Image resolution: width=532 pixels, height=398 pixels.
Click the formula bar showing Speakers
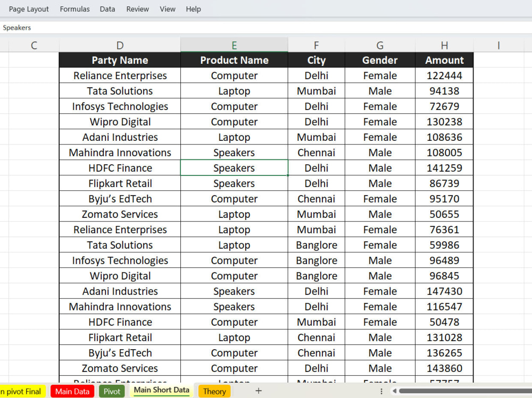pos(266,28)
